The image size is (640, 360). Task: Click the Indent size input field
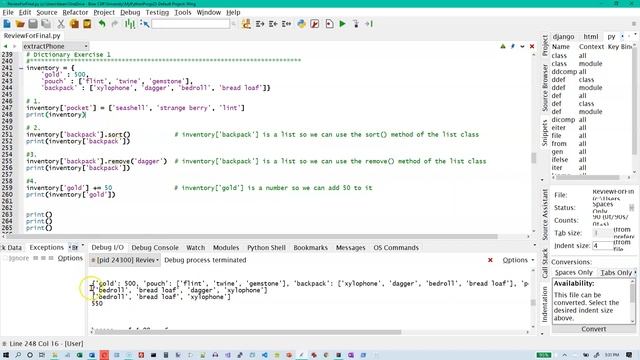point(602,246)
